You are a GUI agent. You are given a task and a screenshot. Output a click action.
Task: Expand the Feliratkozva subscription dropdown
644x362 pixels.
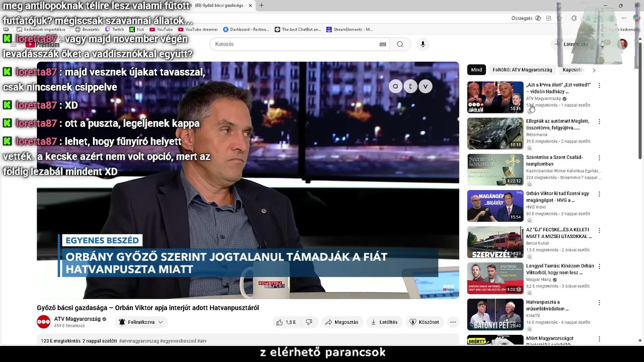tap(141, 322)
